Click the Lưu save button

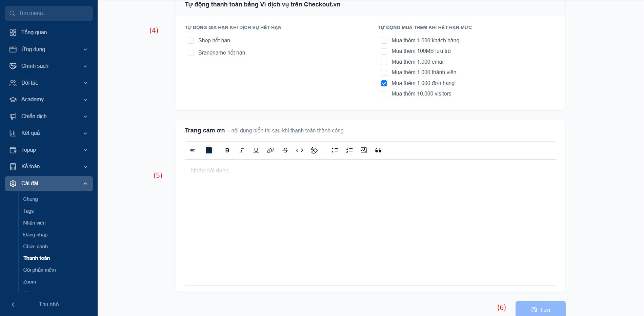tap(540, 309)
